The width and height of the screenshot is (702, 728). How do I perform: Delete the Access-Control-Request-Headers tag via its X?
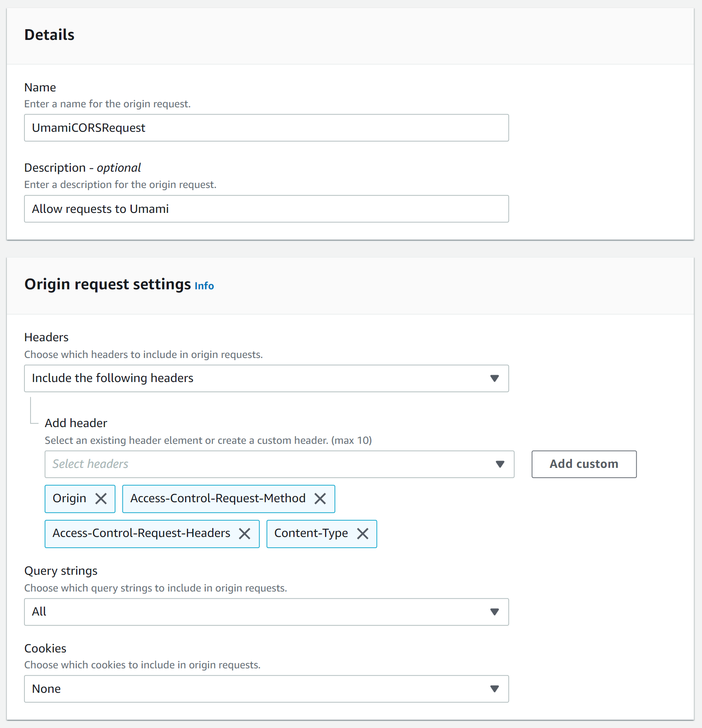pos(245,534)
